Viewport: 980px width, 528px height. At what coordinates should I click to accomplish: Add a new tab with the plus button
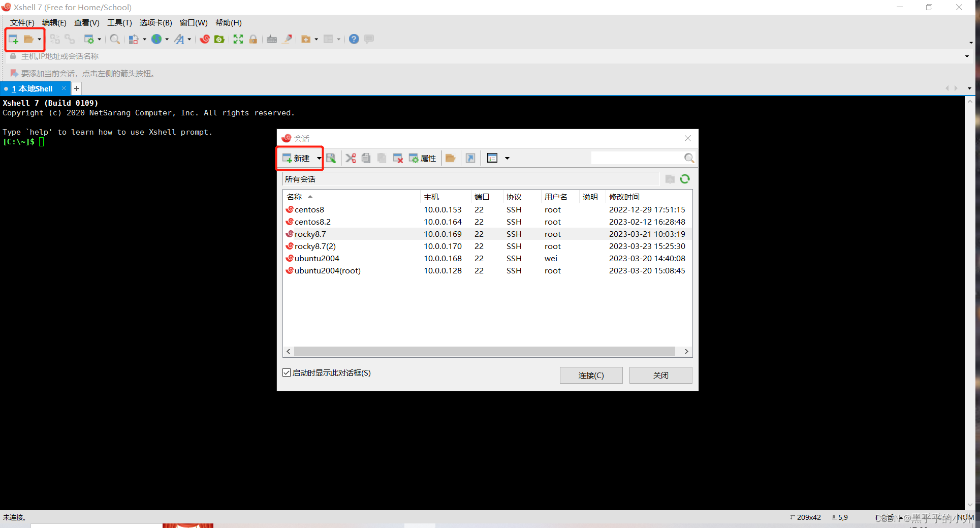[77, 88]
